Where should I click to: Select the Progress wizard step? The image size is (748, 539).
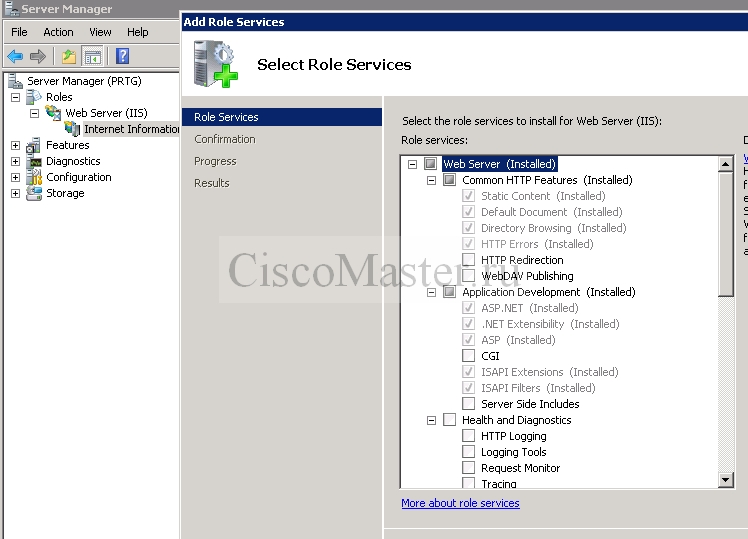[215, 161]
